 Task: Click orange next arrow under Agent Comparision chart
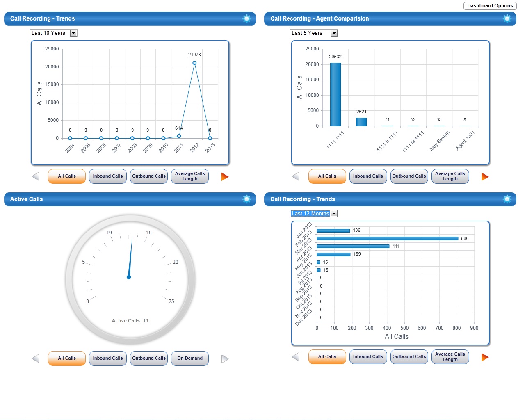(x=485, y=176)
